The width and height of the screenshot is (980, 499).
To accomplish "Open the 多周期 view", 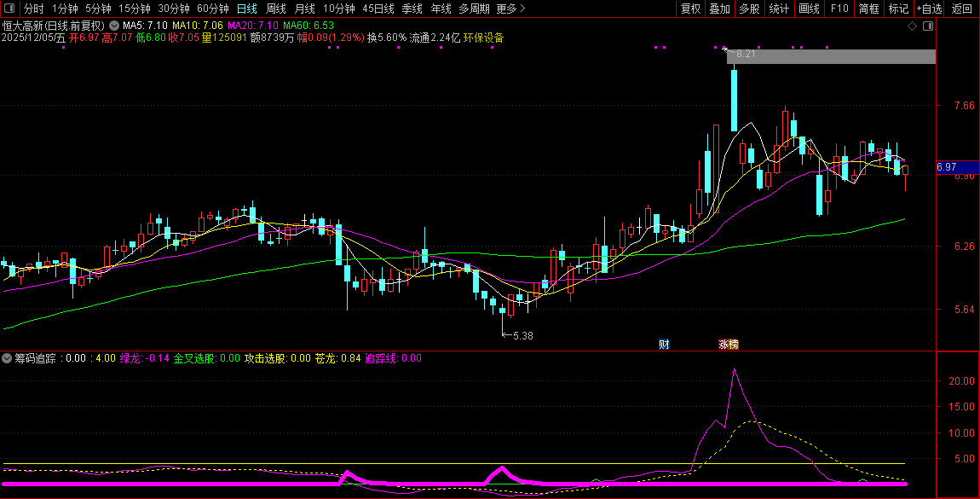I will (x=474, y=9).
